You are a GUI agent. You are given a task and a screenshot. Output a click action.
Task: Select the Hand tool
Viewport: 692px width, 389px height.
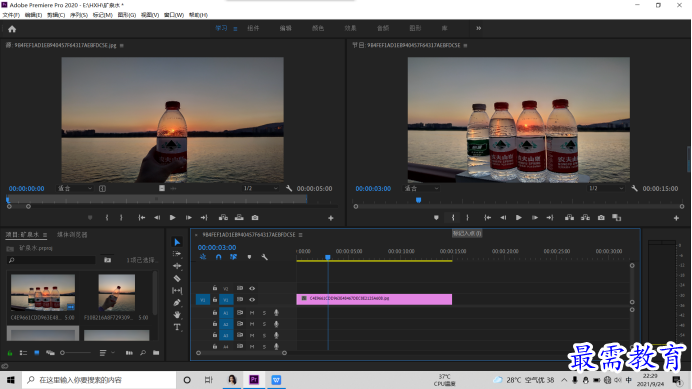click(177, 315)
